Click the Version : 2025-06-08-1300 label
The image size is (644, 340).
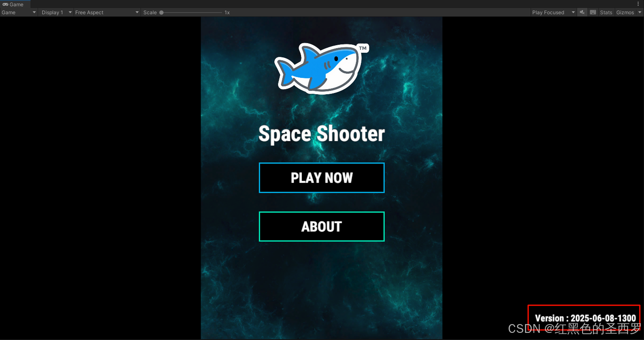(x=585, y=318)
